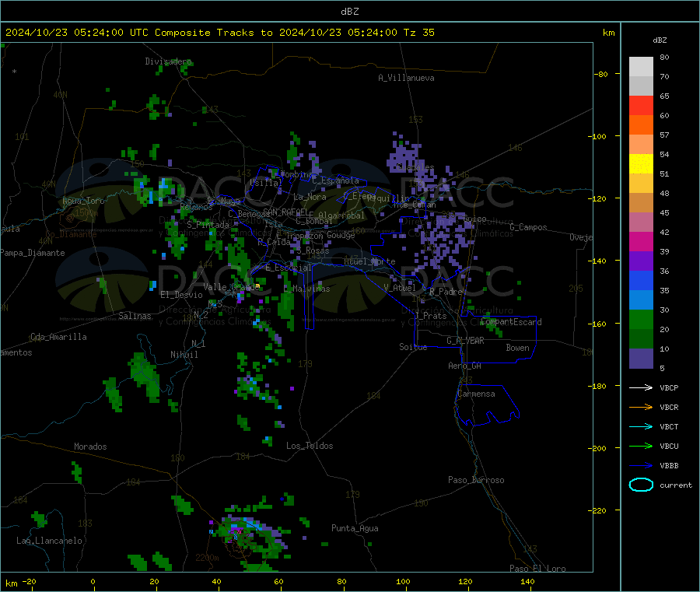The height and width of the screenshot is (592, 700).
Task: Click the 'V_Atuel' place label
Action: [400, 288]
